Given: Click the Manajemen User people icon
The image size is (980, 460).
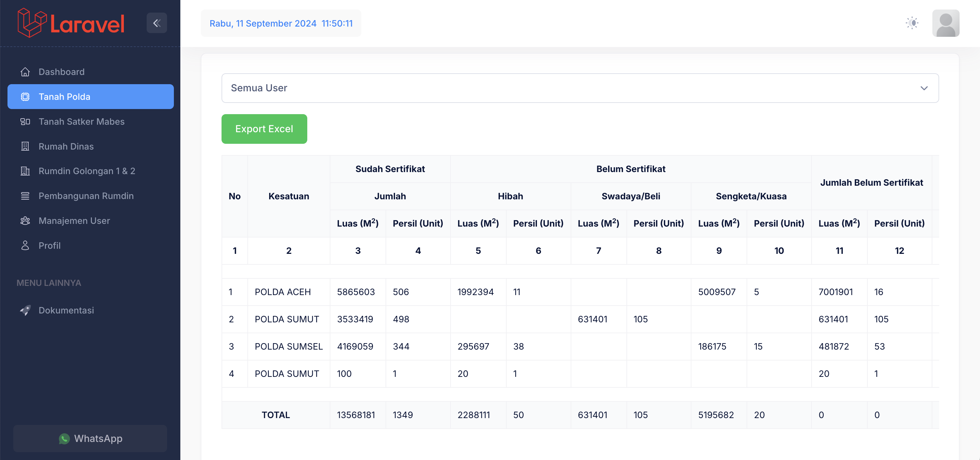Looking at the screenshot, I should coord(25,221).
